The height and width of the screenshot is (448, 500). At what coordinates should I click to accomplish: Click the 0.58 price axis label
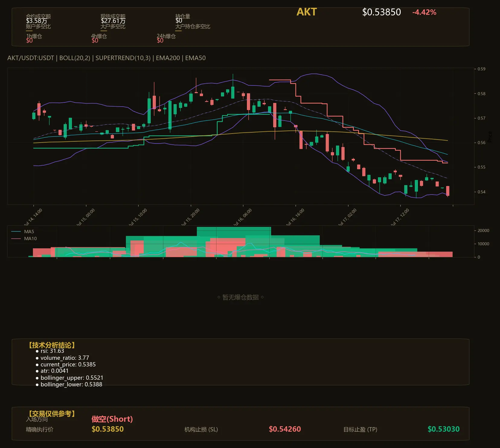coord(481,94)
